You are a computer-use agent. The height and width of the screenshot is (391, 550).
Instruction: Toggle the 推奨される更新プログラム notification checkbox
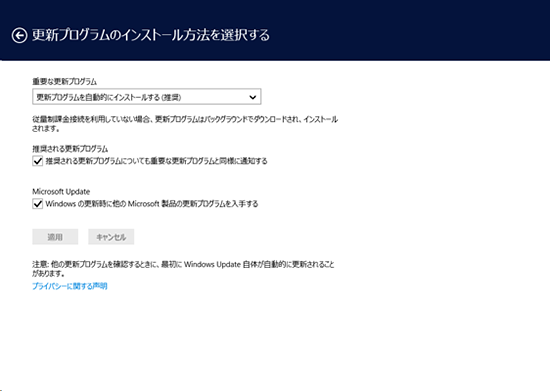(x=38, y=161)
